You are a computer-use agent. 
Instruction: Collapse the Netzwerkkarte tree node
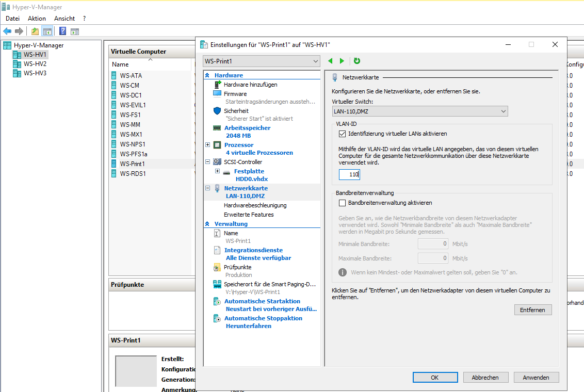pyautogui.click(x=207, y=188)
